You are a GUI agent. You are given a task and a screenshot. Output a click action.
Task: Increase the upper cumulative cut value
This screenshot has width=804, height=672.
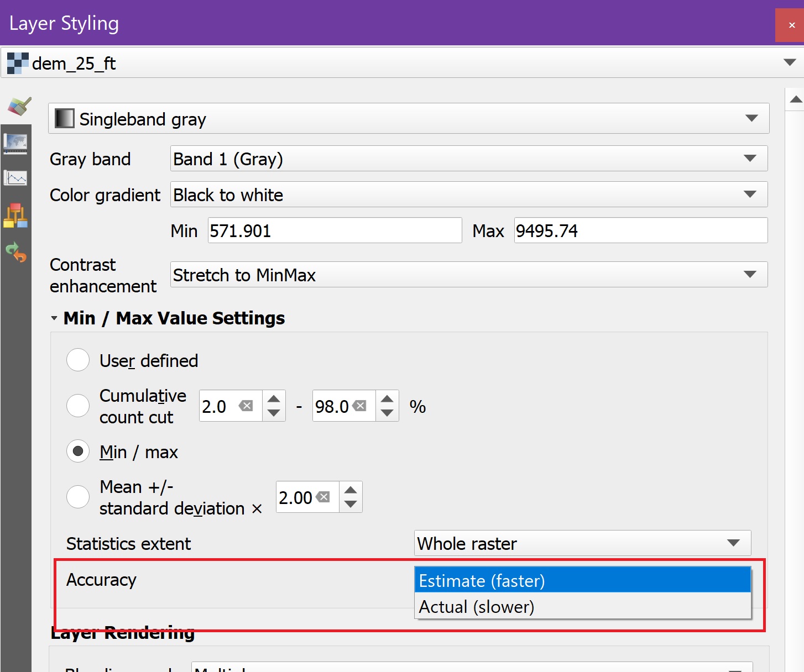pyautogui.click(x=387, y=399)
